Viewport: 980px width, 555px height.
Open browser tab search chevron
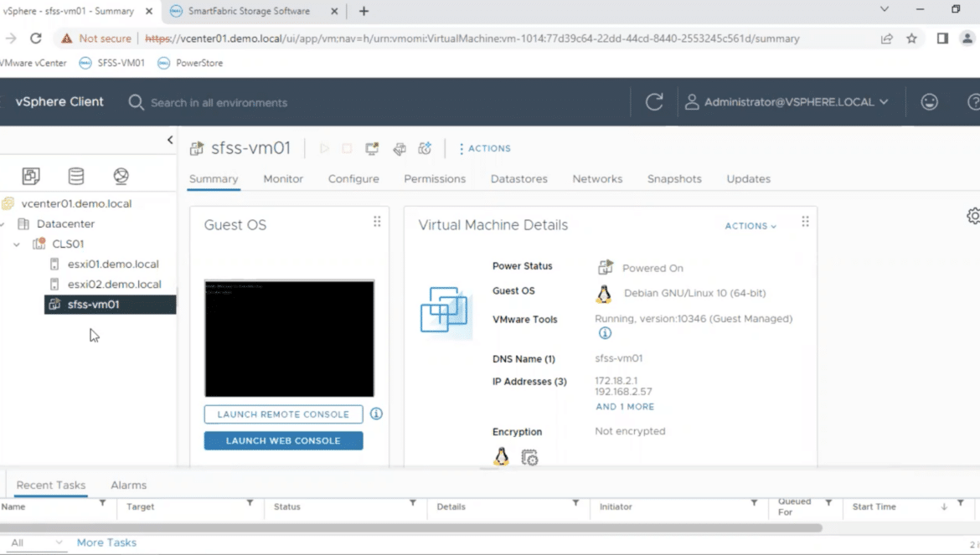click(x=885, y=9)
